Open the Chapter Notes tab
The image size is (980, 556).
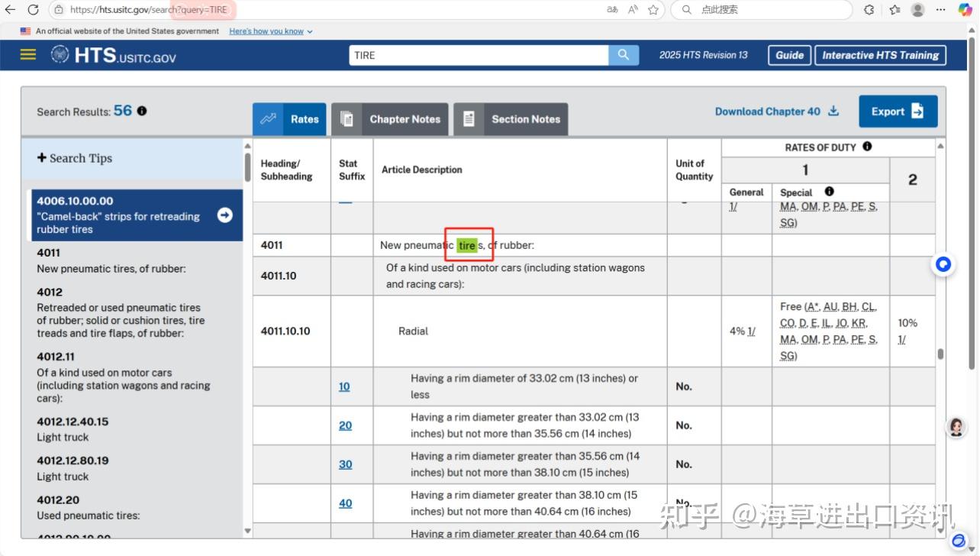(x=390, y=119)
